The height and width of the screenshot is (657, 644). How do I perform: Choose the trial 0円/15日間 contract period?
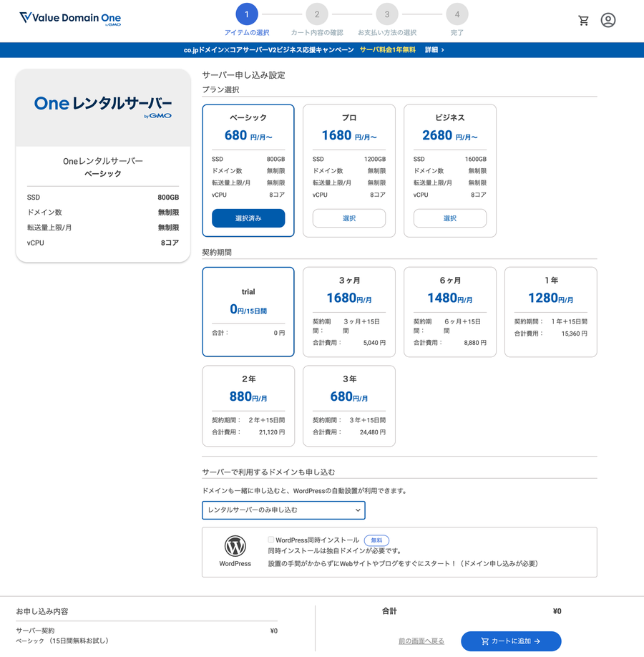pyautogui.click(x=248, y=312)
